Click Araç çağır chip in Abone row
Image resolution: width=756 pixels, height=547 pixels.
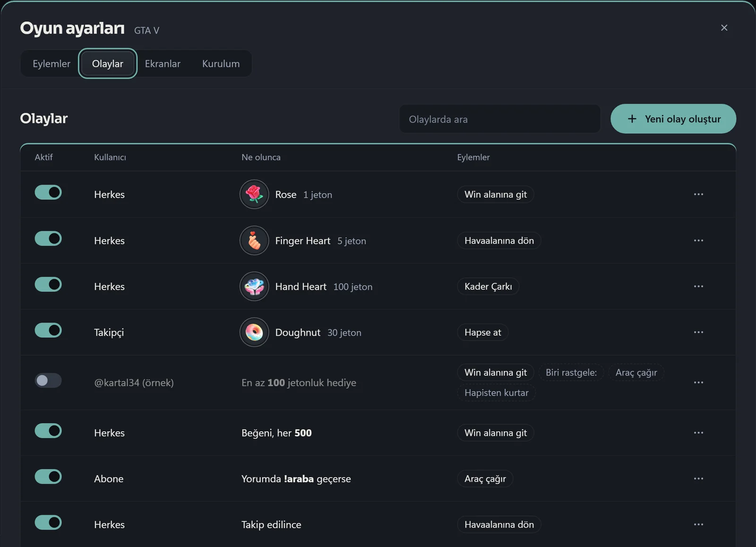point(485,479)
